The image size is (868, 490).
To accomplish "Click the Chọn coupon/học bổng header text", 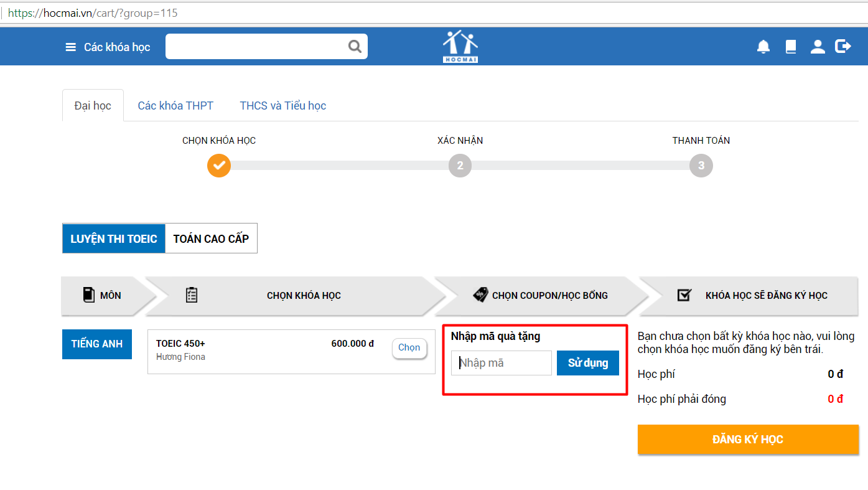I will 550,295.
